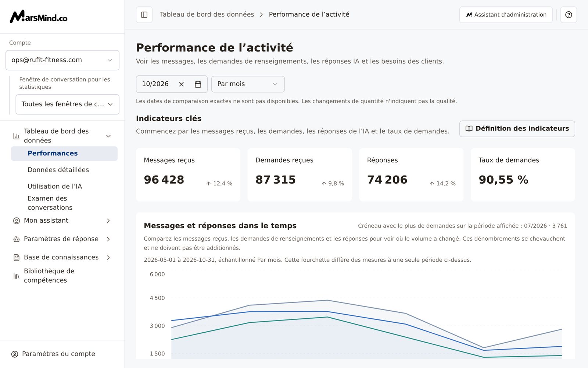Open the Toutes les fenêtres dropdown
The image size is (588, 368).
click(67, 105)
